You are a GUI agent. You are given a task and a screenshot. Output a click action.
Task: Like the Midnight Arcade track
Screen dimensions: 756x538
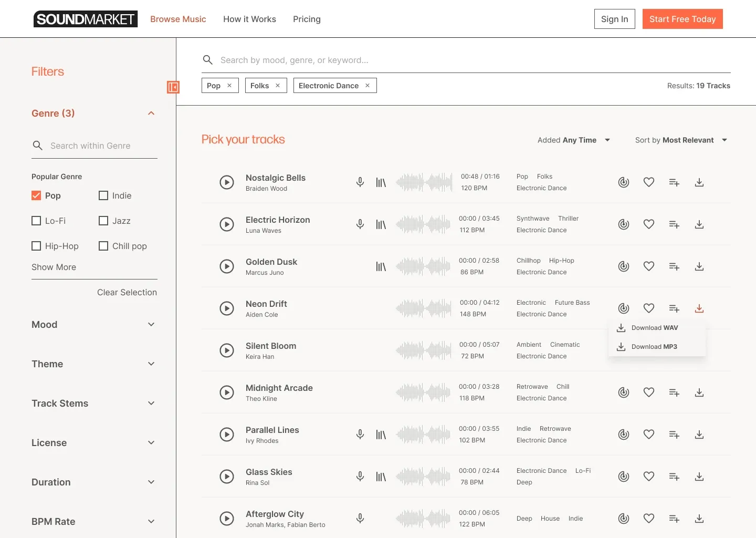pos(649,392)
